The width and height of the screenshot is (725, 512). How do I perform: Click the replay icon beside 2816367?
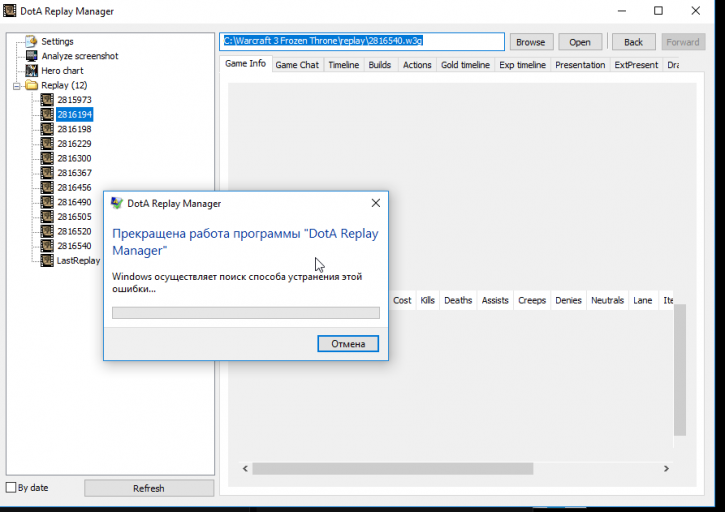[47, 173]
